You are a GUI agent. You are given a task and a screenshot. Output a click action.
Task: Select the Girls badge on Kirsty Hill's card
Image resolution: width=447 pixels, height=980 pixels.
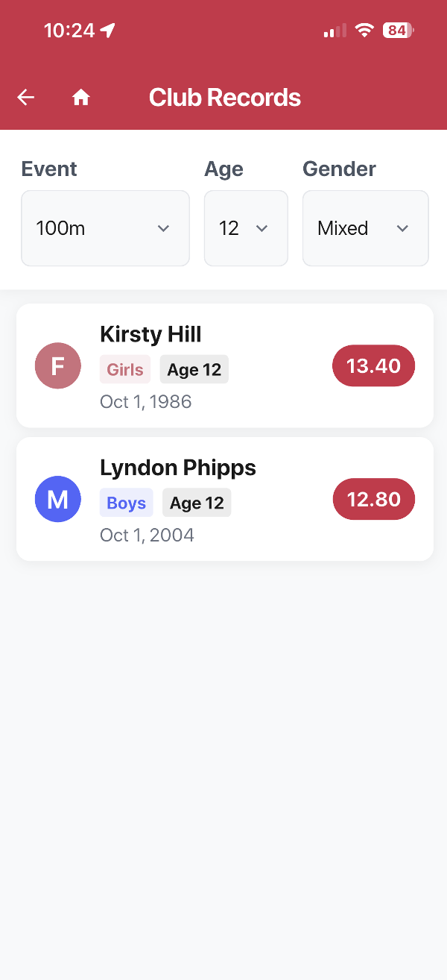click(x=124, y=369)
